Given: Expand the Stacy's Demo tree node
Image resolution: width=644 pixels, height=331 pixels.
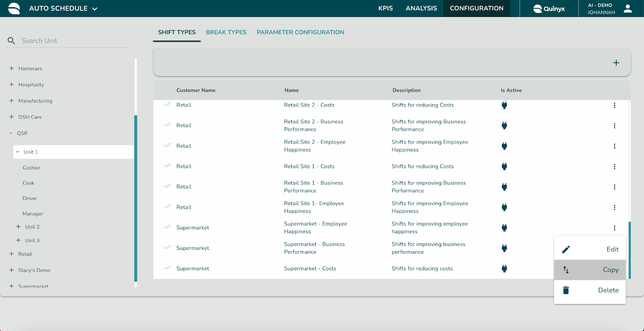Looking at the screenshot, I should point(12,270).
